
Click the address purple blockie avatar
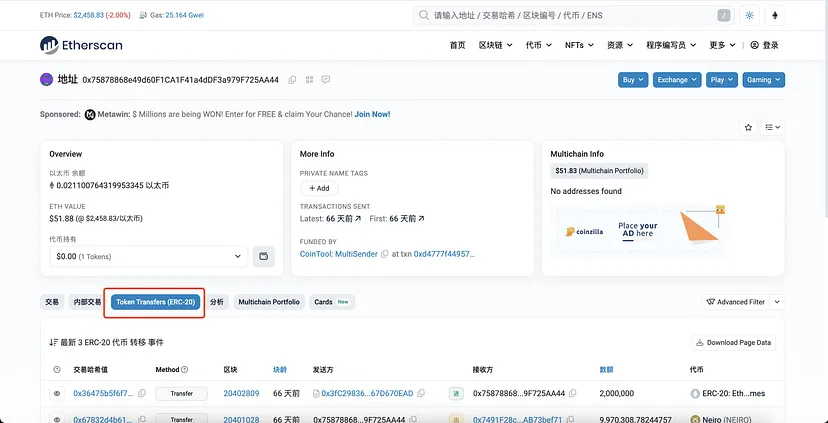tap(46, 80)
